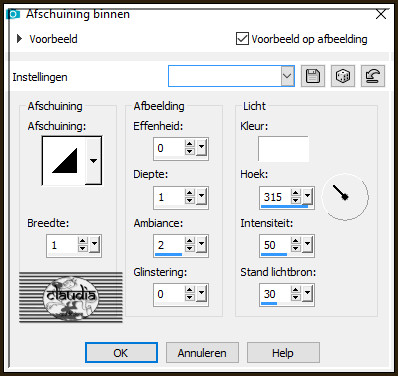
Task: Click the Hoek value field showing 315
Action: (x=276, y=197)
